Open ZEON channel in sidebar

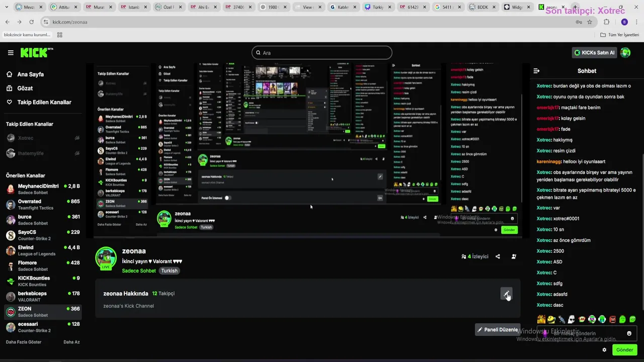[x=43, y=312]
